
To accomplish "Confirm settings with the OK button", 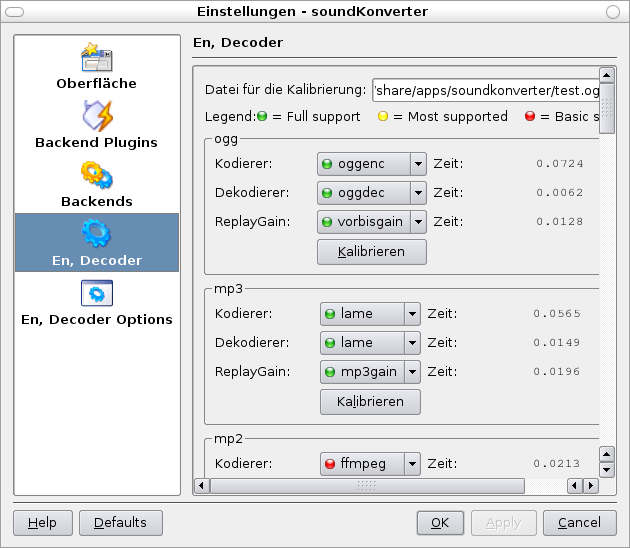I will point(440,523).
